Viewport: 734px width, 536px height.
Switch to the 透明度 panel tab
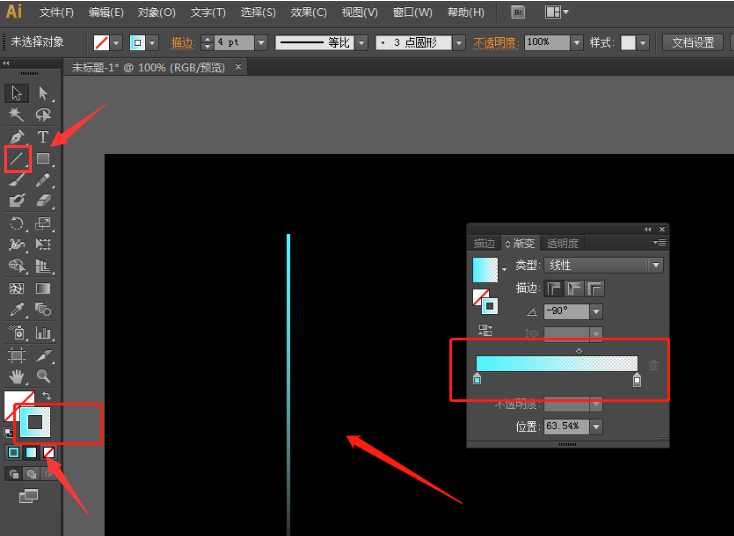click(563, 243)
